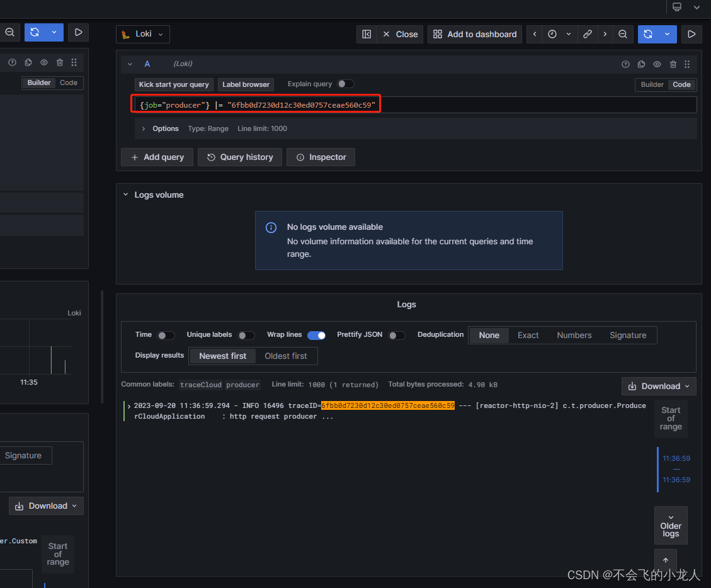Viewport: 711px width, 588px height.
Task: Click the Add to dashboard button
Action: click(x=474, y=34)
